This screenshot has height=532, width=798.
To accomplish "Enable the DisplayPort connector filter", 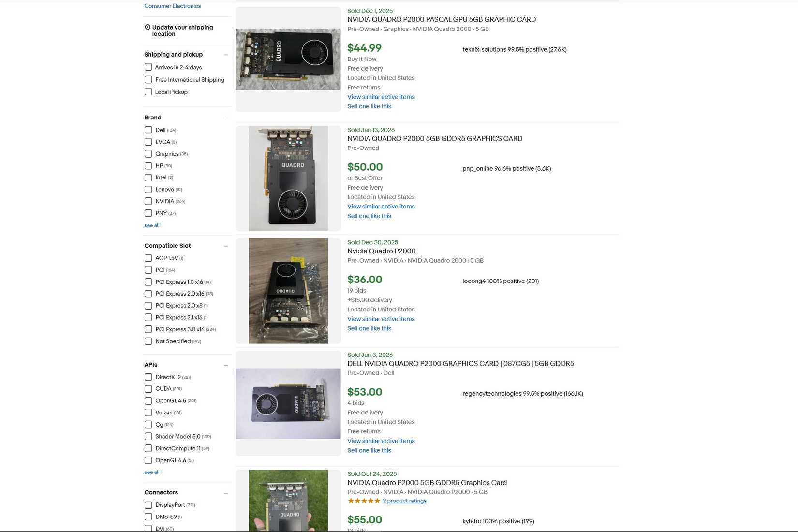I will (148, 505).
